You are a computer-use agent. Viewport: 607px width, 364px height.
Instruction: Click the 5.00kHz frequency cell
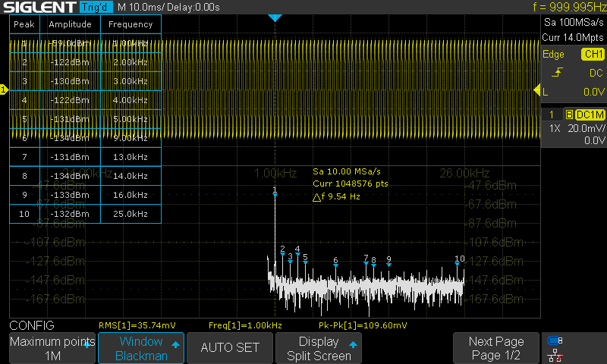point(131,119)
